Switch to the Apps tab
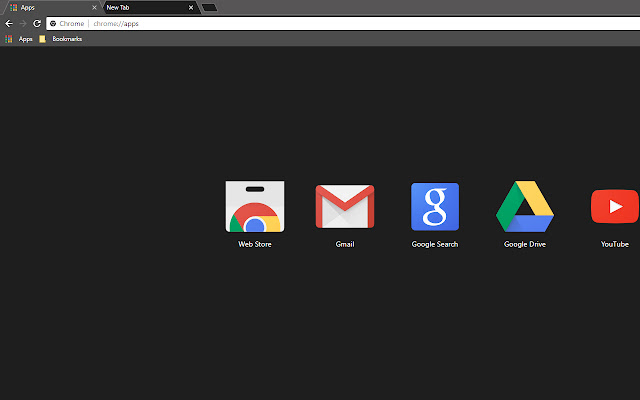640x400 pixels. 51,7
